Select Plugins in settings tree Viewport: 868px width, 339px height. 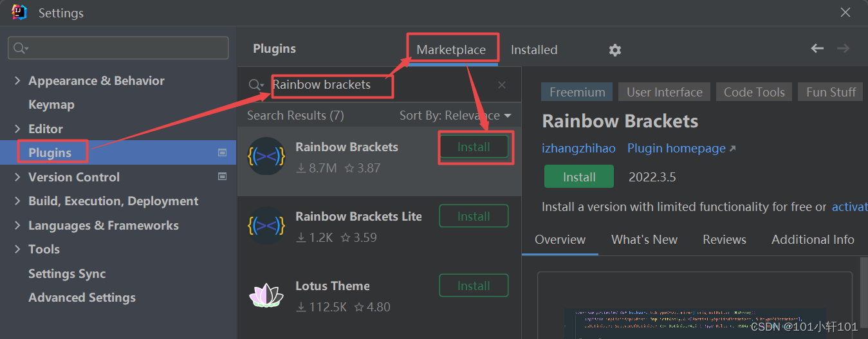click(118, 152)
